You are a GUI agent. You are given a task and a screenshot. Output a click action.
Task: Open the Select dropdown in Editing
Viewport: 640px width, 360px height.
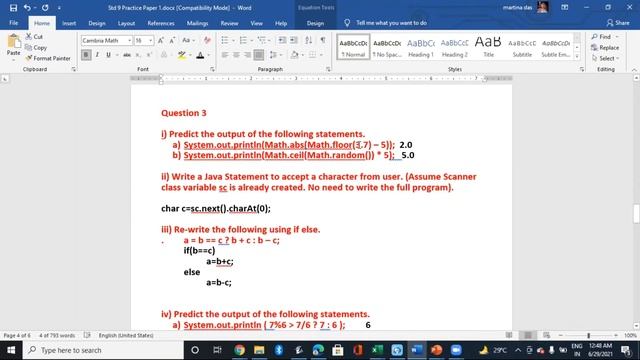click(605, 58)
